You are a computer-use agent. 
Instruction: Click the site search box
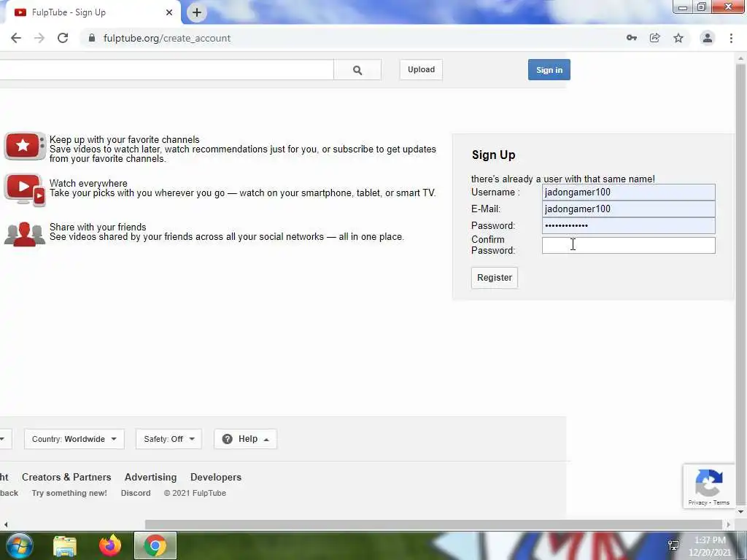pos(167,70)
